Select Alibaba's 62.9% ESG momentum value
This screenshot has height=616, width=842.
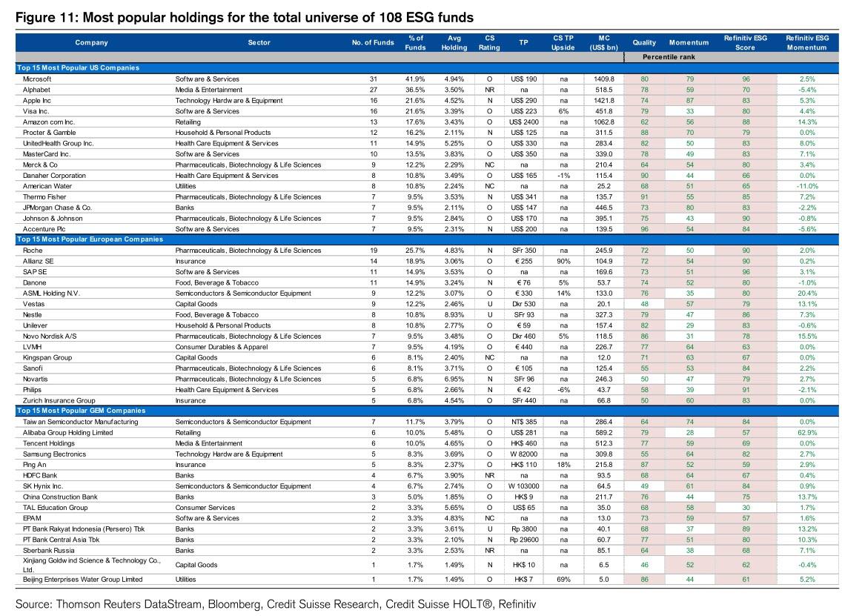click(807, 432)
